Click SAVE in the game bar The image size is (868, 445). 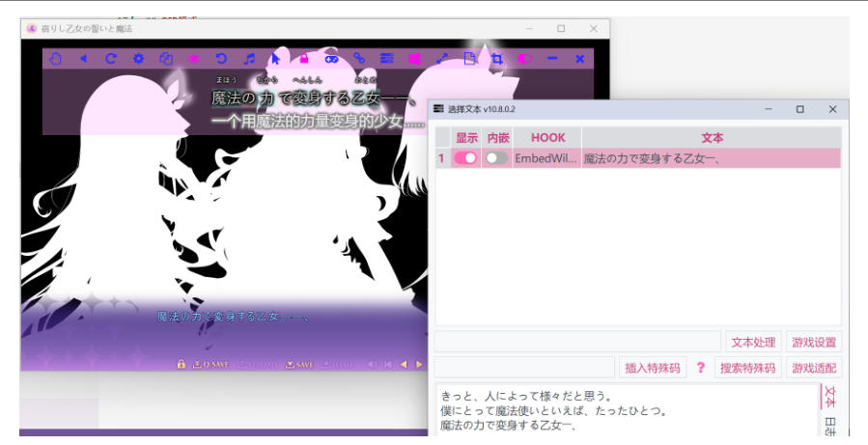[299, 364]
